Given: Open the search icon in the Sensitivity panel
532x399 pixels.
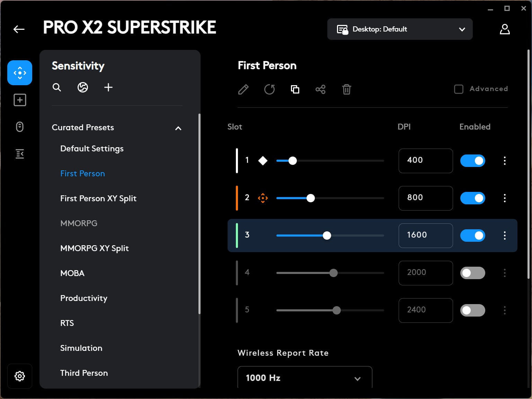Looking at the screenshot, I should tap(57, 87).
